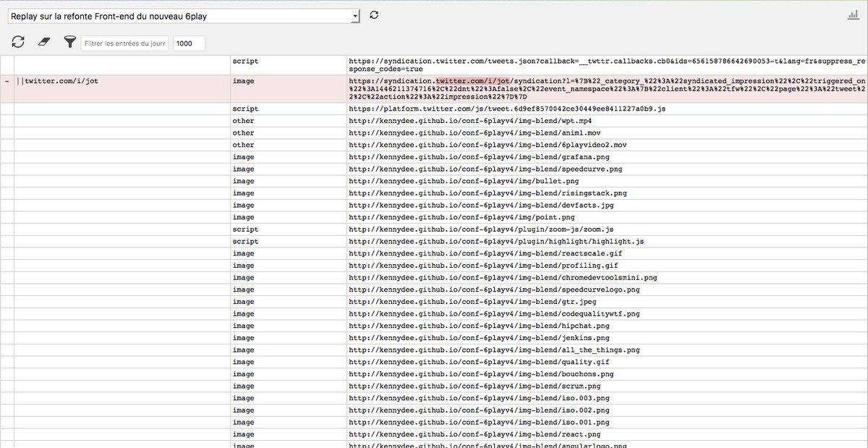This screenshot has height=448, width=868.
Task: Click 'script' type cell in tweets.json row
Action: pyautogui.click(x=288, y=65)
